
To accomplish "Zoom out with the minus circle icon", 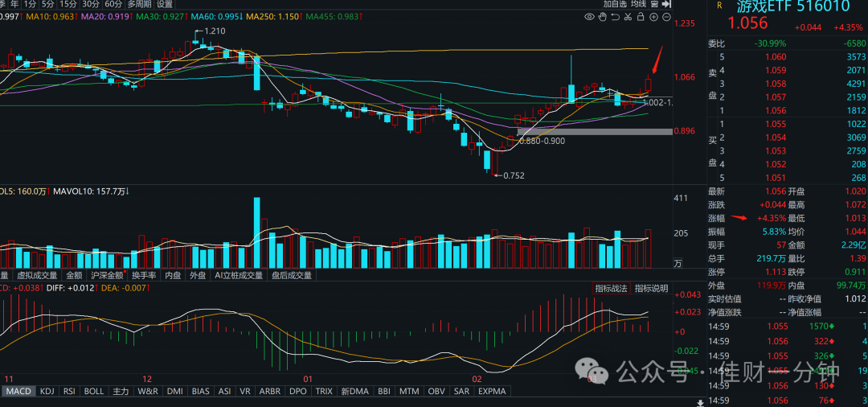I will pos(666,17).
